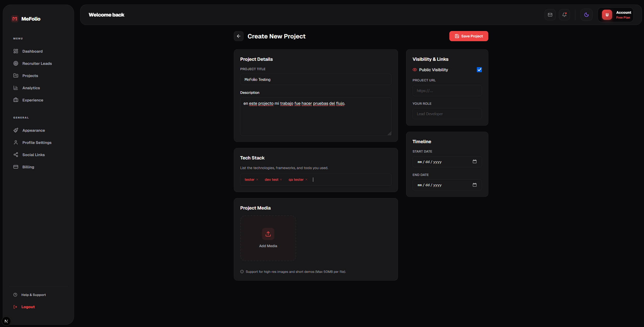This screenshot has width=644, height=327.
Task: Click the Next.js dev tools badge
Action: [6, 321]
